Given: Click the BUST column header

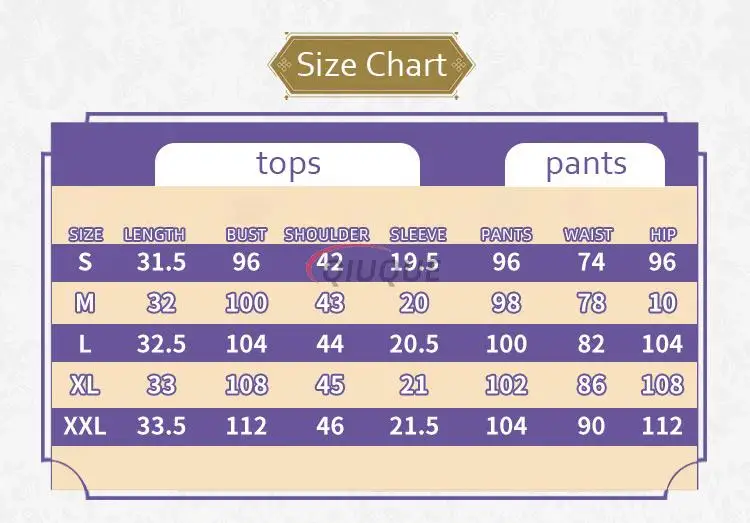Looking at the screenshot, I should 246,234.
